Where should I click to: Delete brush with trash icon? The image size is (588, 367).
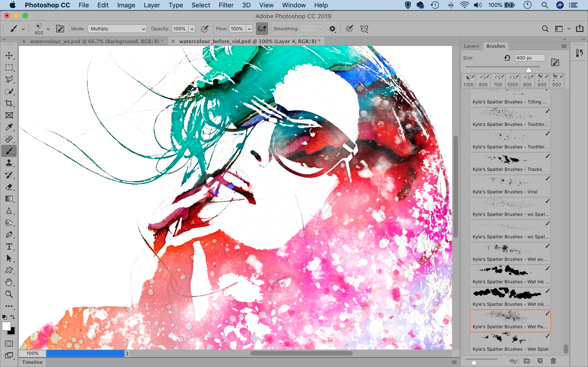click(553, 361)
